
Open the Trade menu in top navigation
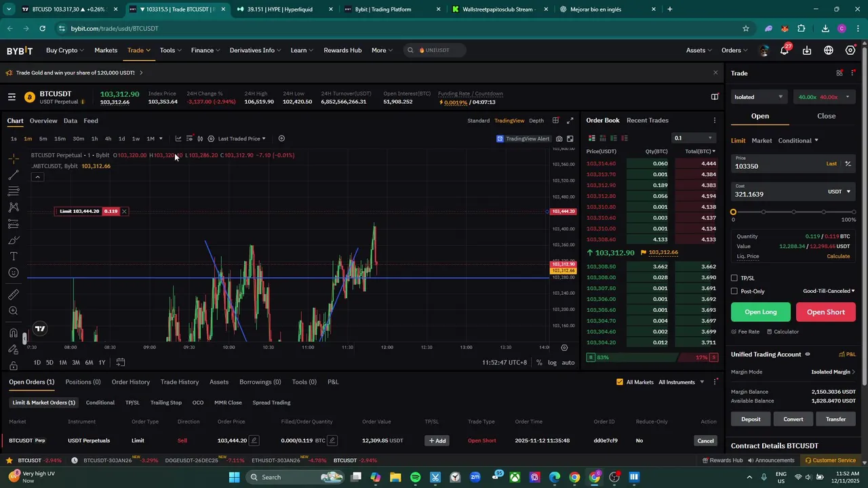(x=138, y=50)
